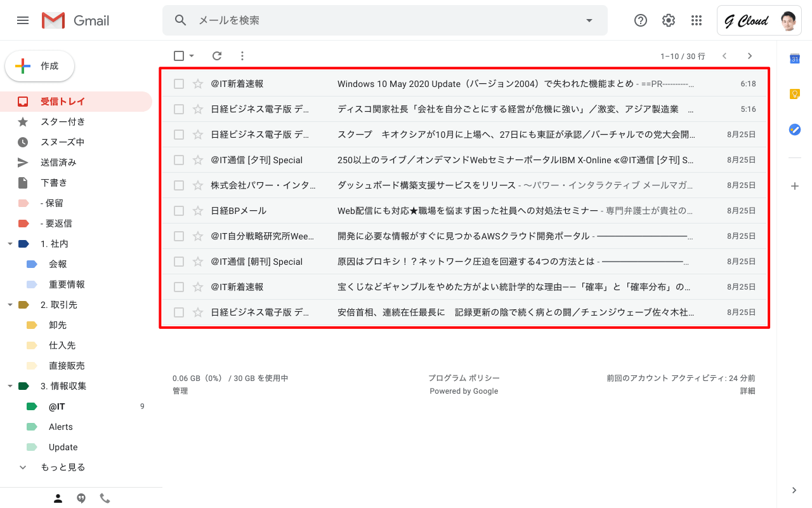Open the settings gear icon
812x508 pixels.
(x=669, y=20)
